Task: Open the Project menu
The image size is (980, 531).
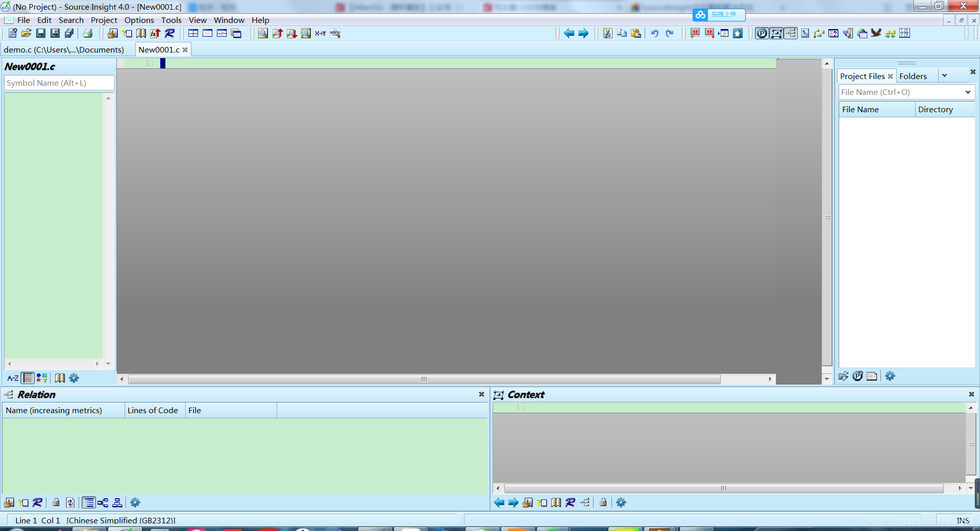Action: pyautogui.click(x=104, y=20)
